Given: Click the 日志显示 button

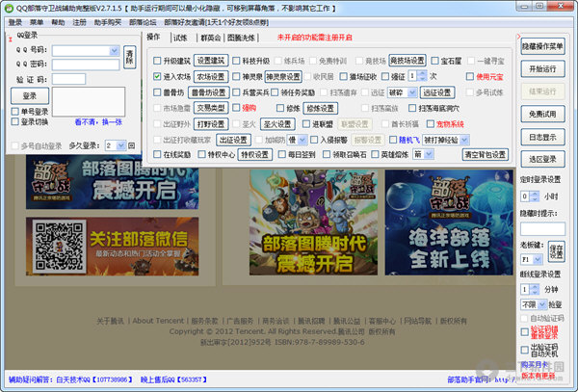Looking at the screenshot, I should click(542, 137).
